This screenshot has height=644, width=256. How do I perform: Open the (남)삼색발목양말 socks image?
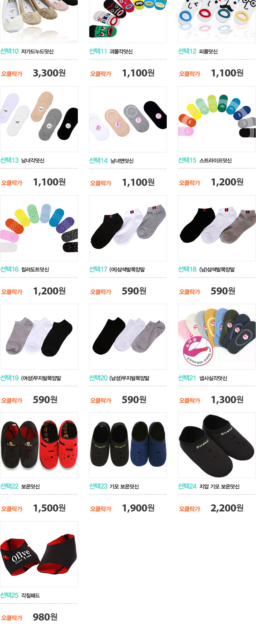pos(217,228)
